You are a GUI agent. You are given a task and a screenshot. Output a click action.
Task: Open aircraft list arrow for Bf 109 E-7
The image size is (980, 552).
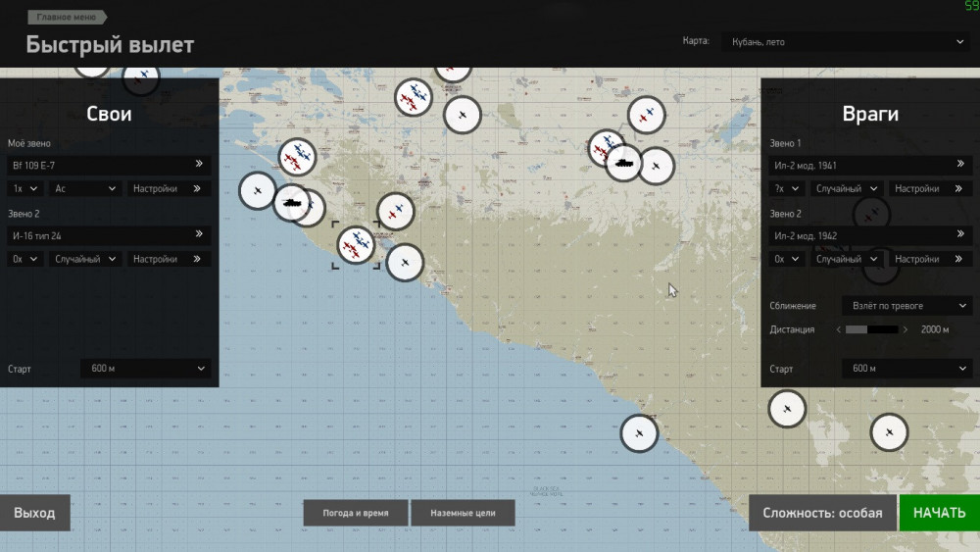click(x=199, y=165)
